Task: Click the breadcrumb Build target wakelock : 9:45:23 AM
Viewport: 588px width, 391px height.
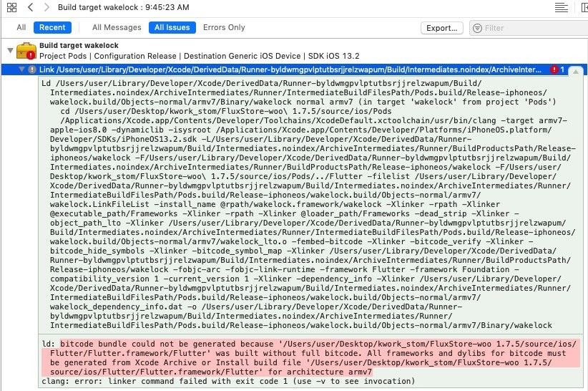Action: 123,7
